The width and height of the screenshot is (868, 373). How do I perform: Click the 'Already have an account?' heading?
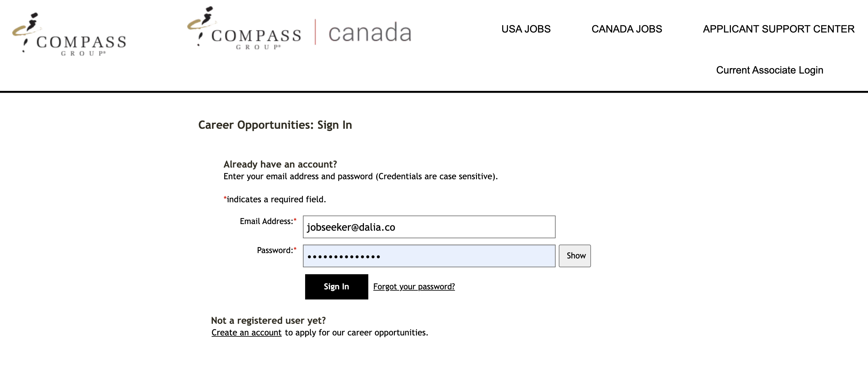coord(280,164)
